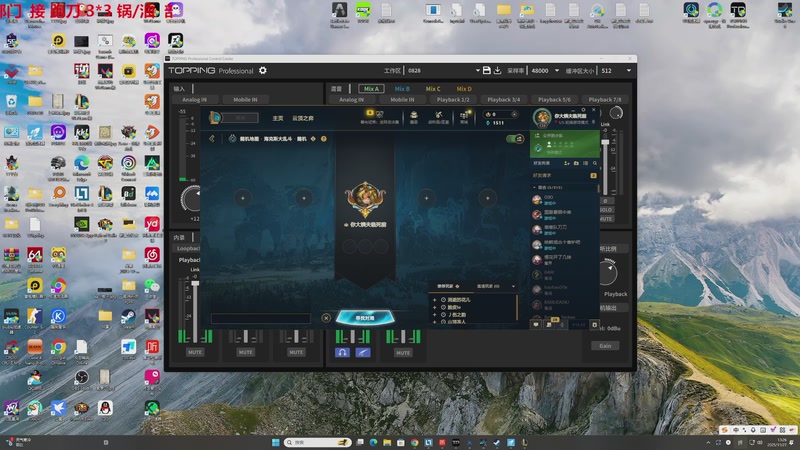Image resolution: width=800 pixels, height=450 pixels.
Task: Select Analog IN in the mixer section
Action: tap(352, 99)
